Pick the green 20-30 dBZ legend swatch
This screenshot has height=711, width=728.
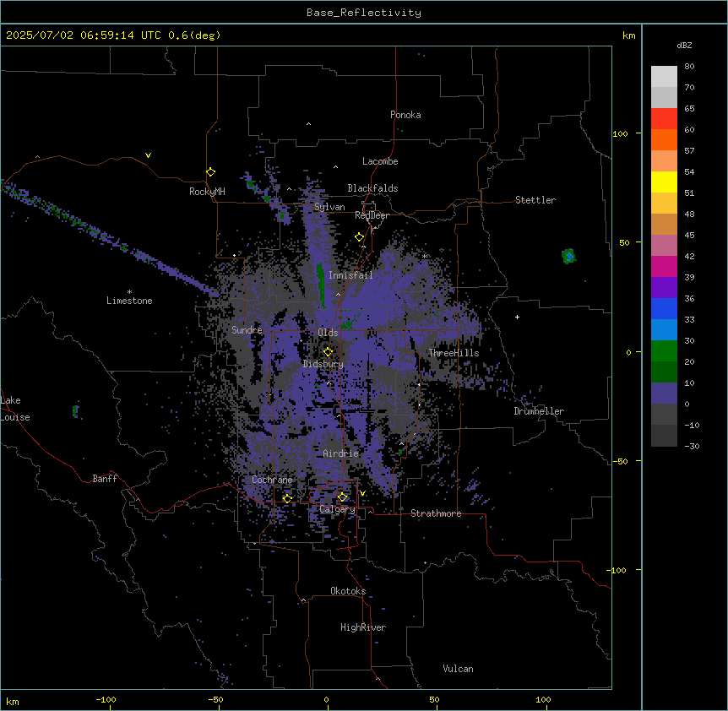(x=664, y=351)
